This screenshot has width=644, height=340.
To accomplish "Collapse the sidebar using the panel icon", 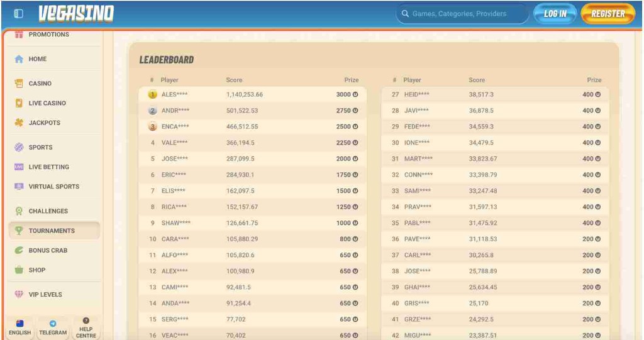I will coord(18,14).
